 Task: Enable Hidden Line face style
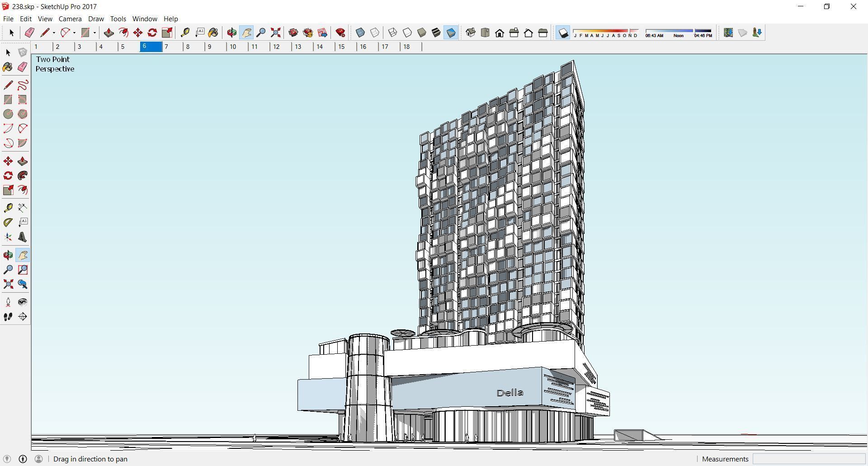[407, 33]
